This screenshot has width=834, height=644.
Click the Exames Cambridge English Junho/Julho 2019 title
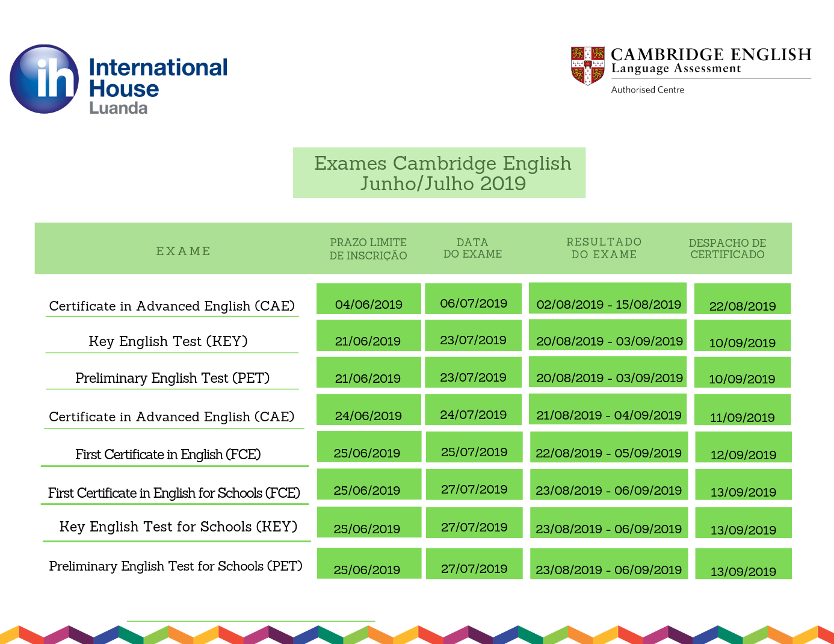click(439, 173)
